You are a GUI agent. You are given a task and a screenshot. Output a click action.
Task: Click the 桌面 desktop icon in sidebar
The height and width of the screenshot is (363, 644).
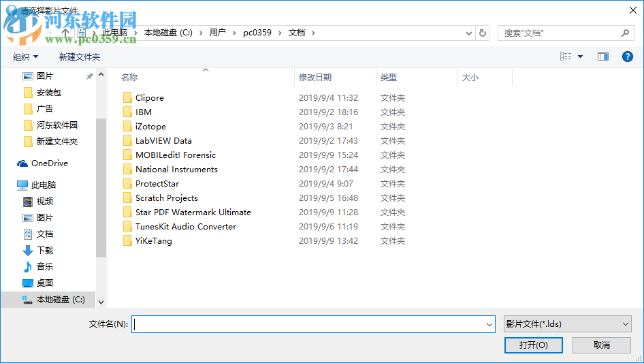27,283
